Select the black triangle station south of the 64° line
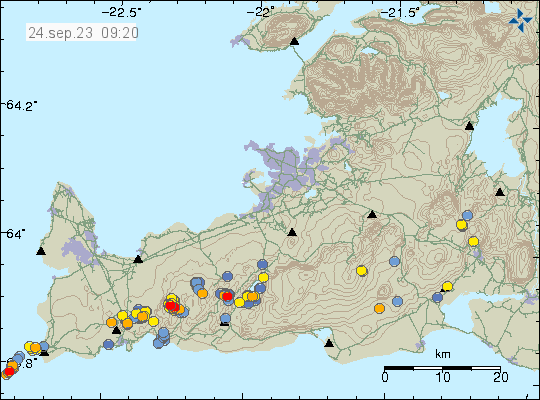Screen dimensions: 540x400 138,259
